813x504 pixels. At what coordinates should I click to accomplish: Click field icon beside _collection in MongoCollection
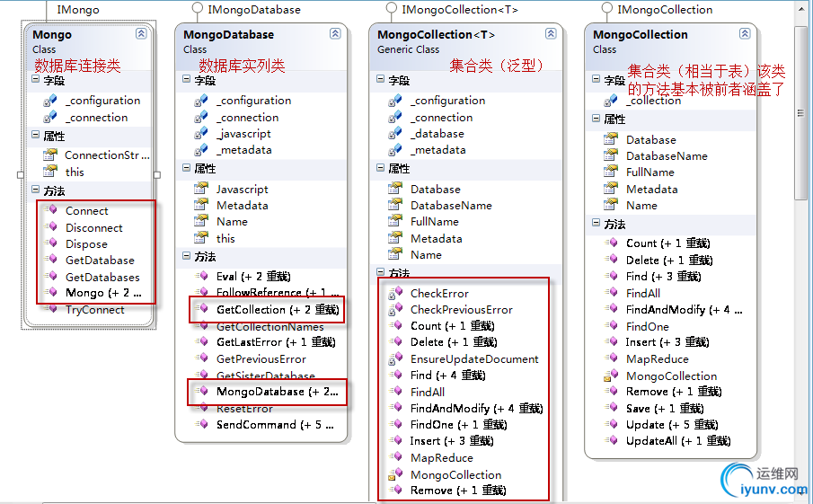point(611,100)
